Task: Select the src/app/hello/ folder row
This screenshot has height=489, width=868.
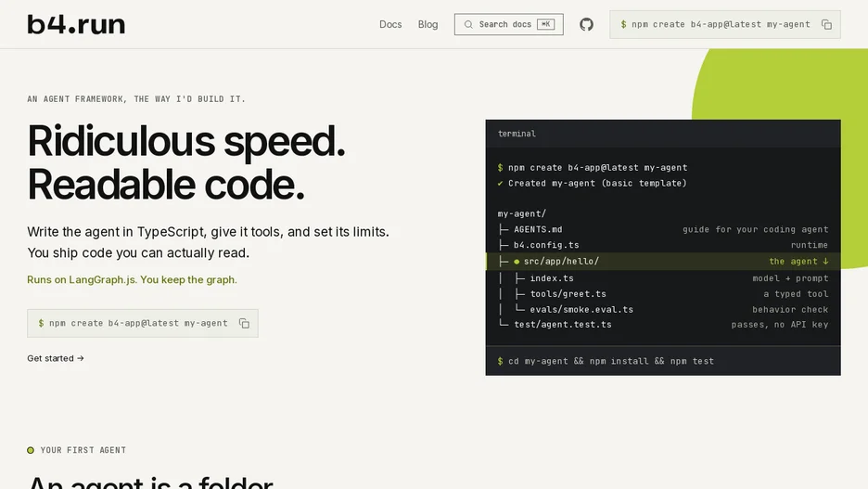Action: pyautogui.click(x=663, y=262)
